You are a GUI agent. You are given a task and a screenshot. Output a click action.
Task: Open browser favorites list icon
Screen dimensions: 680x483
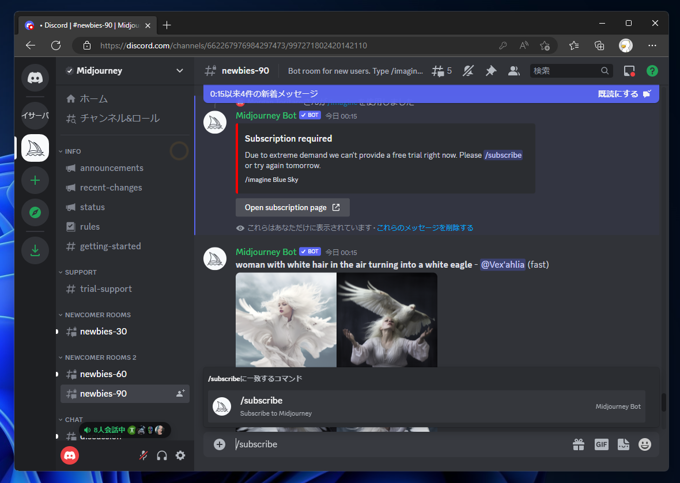(574, 46)
